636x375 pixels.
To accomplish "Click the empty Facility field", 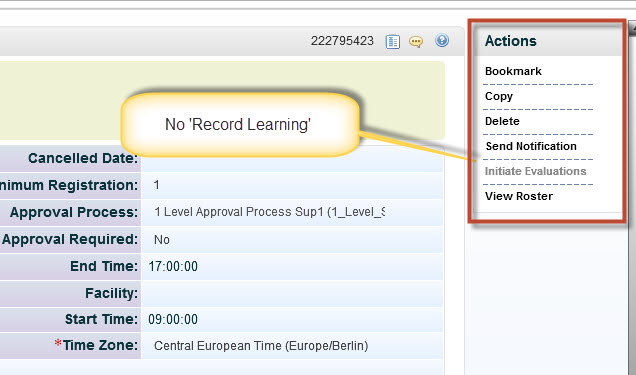I will [x=292, y=293].
